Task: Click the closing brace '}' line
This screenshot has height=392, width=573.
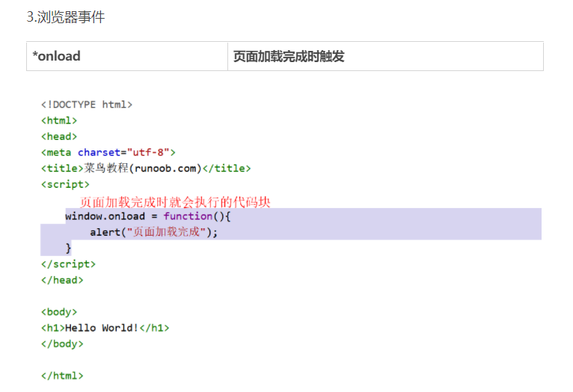Action: [x=68, y=248]
